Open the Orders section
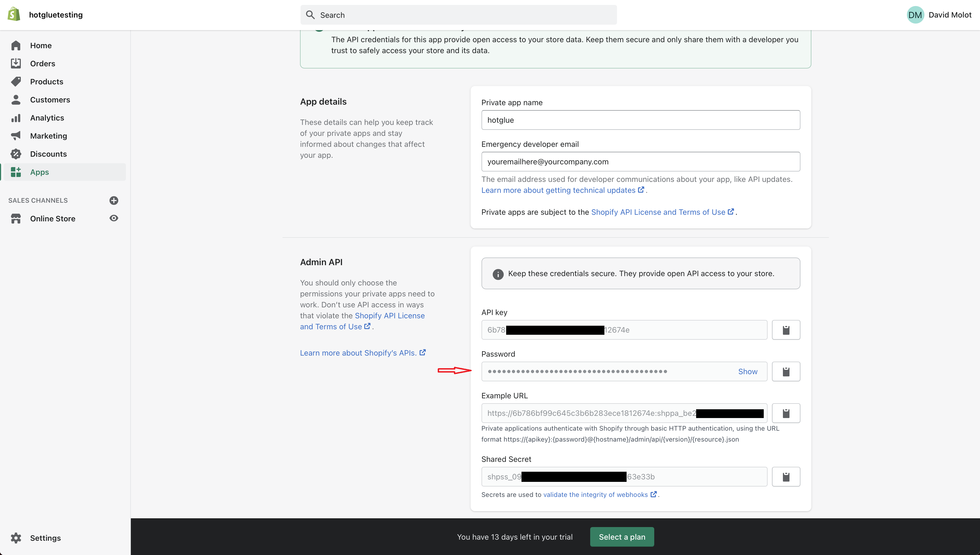The width and height of the screenshot is (980, 555). 42,63
